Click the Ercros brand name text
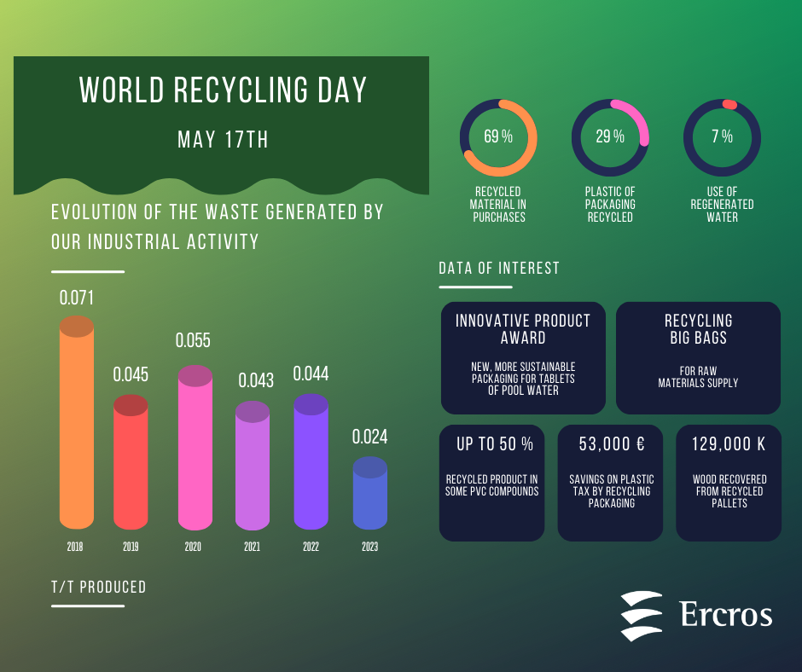 point(726,614)
